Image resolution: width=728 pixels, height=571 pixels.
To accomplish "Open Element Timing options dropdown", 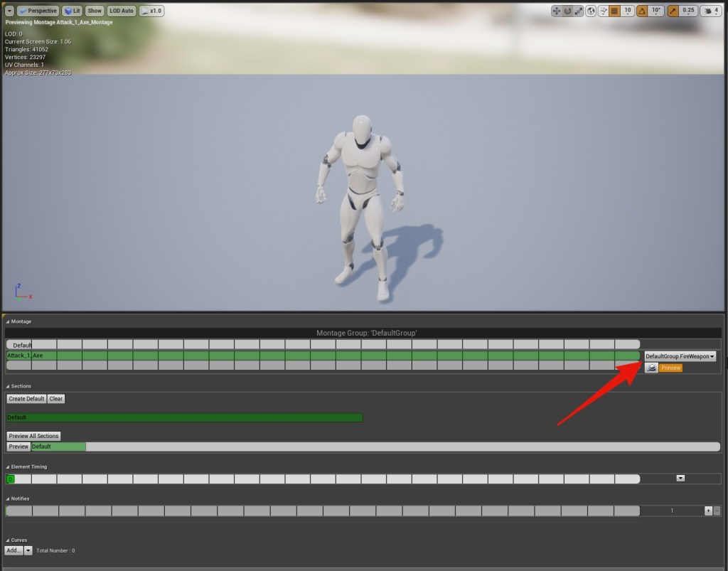I will (680, 478).
